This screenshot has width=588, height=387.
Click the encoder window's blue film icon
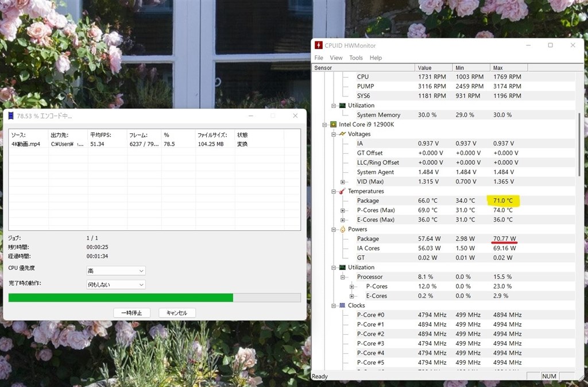pos(11,116)
